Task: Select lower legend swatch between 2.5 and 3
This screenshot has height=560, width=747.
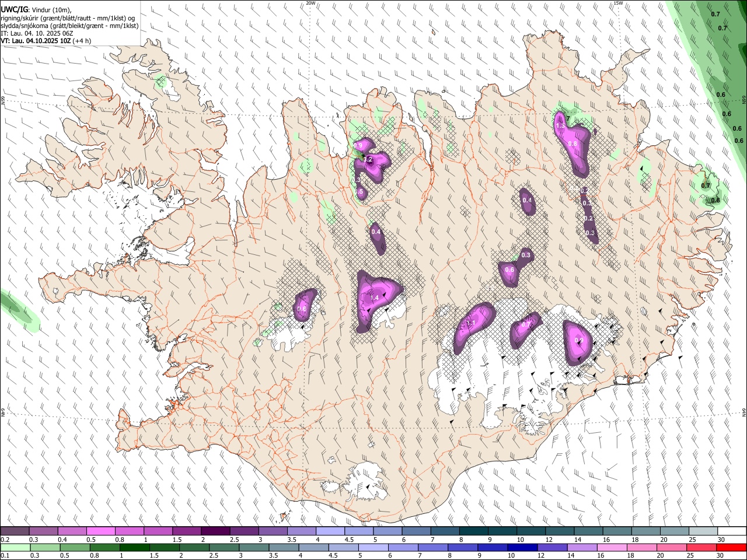Action: click(x=224, y=547)
